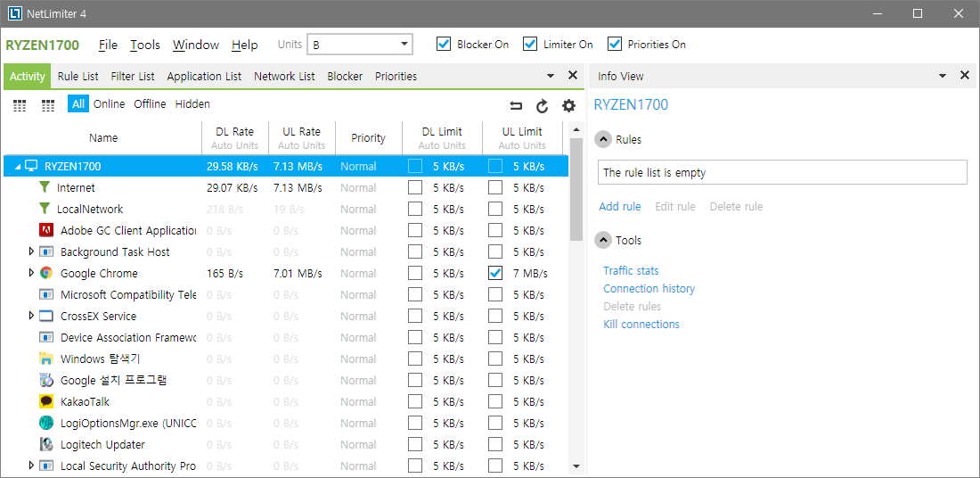Expand Local Security Authority Process node
The width and height of the screenshot is (980, 478).
click(31, 466)
